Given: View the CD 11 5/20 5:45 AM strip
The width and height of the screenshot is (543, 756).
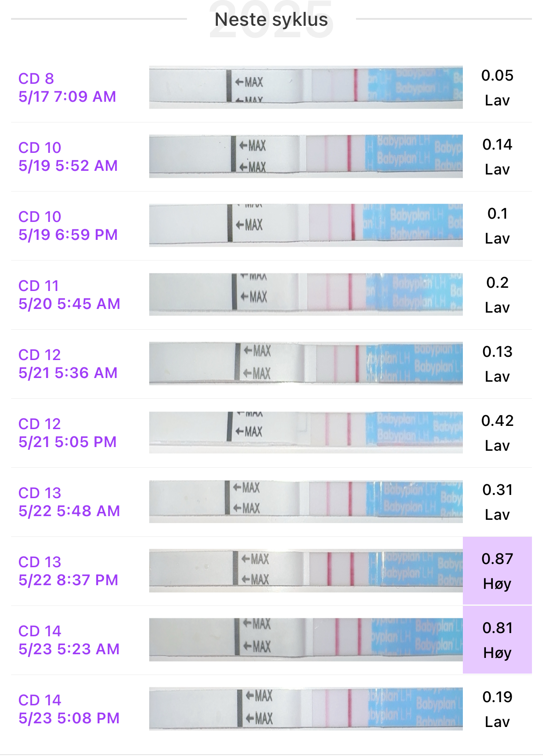Looking at the screenshot, I should [306, 294].
